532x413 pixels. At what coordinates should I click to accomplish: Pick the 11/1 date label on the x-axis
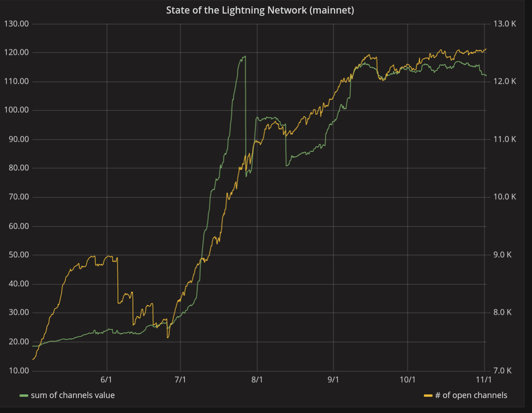click(x=484, y=379)
